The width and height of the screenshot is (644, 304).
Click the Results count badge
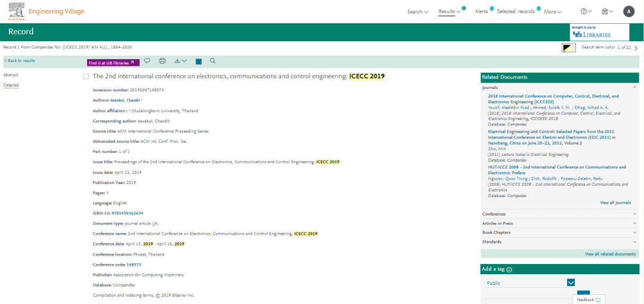pos(464,7)
